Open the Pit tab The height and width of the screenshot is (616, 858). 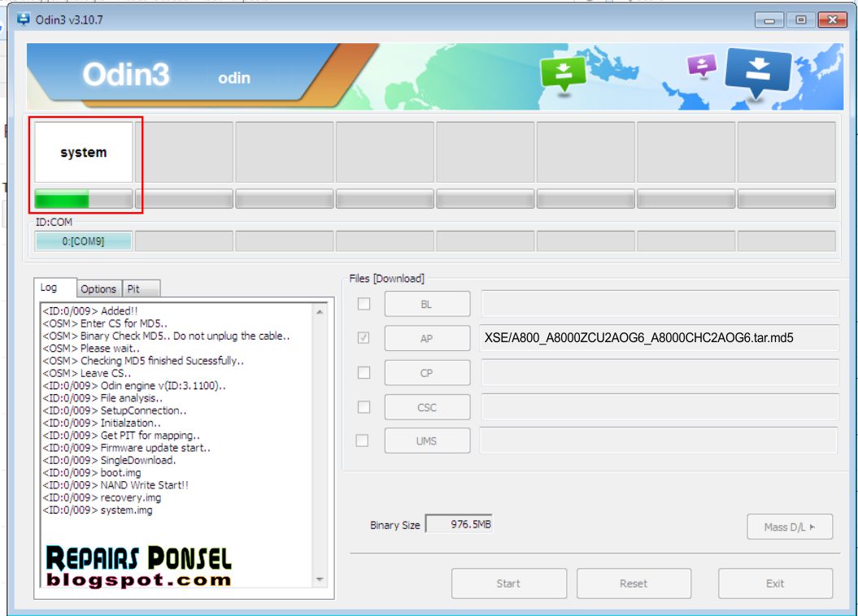coord(142,288)
